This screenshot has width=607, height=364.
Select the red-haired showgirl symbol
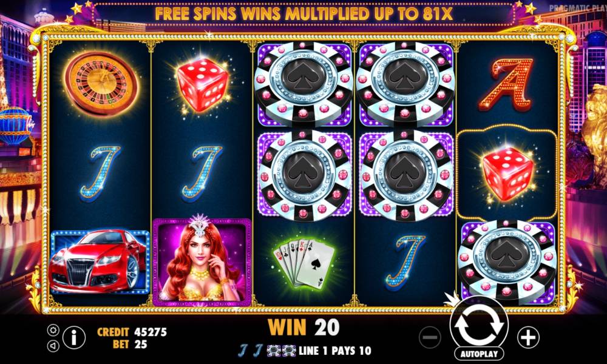tap(202, 262)
